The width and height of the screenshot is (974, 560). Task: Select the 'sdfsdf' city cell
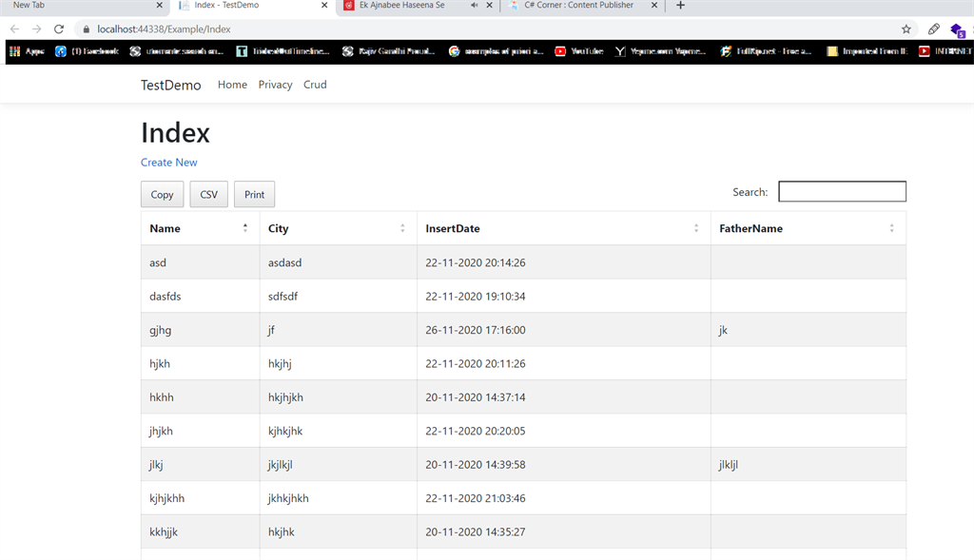click(338, 296)
